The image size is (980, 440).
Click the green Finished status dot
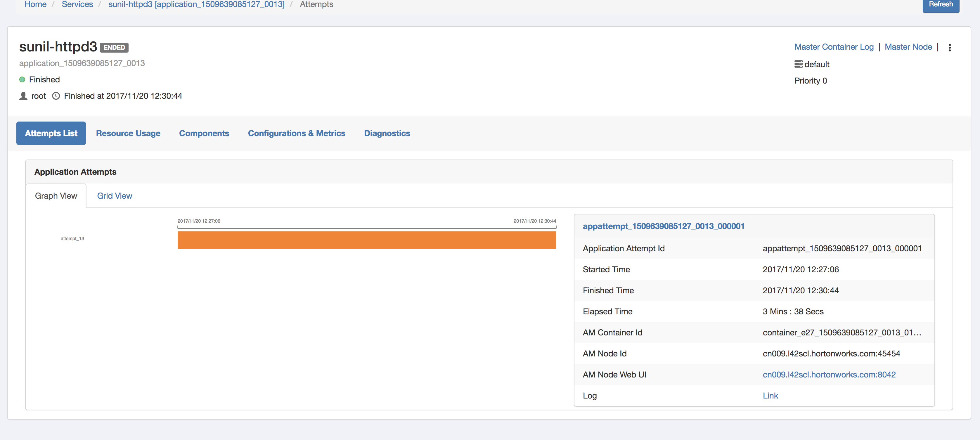[x=22, y=79]
